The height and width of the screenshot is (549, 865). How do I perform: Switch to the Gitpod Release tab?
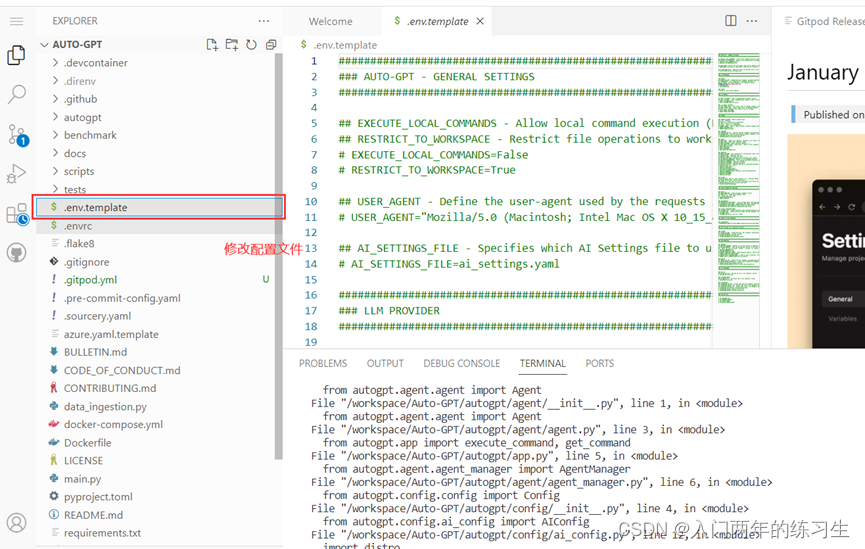pyautogui.click(x=824, y=21)
